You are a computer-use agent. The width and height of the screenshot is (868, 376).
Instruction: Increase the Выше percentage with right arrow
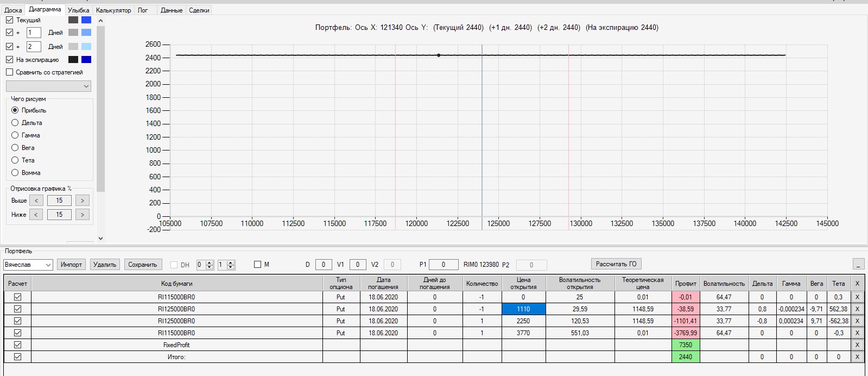point(83,200)
